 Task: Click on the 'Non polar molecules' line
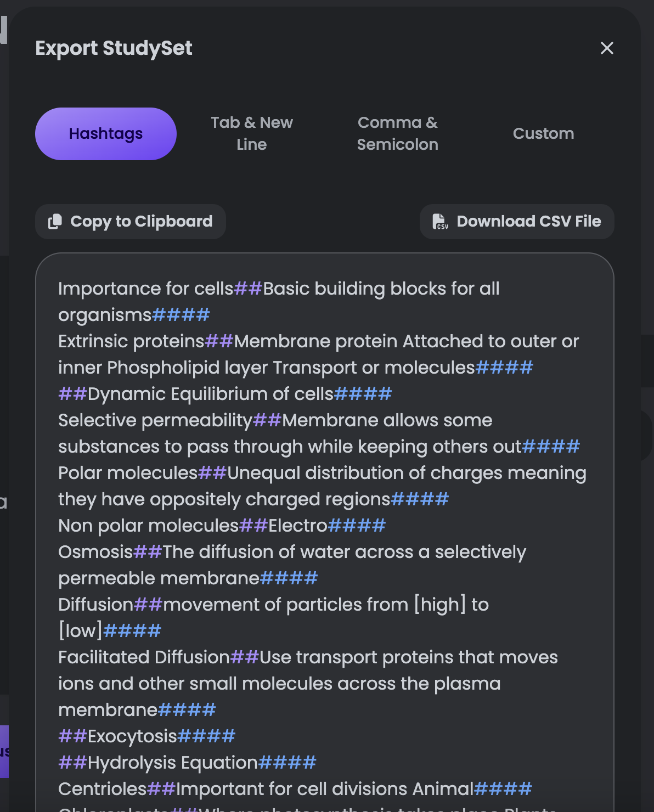tap(149, 526)
